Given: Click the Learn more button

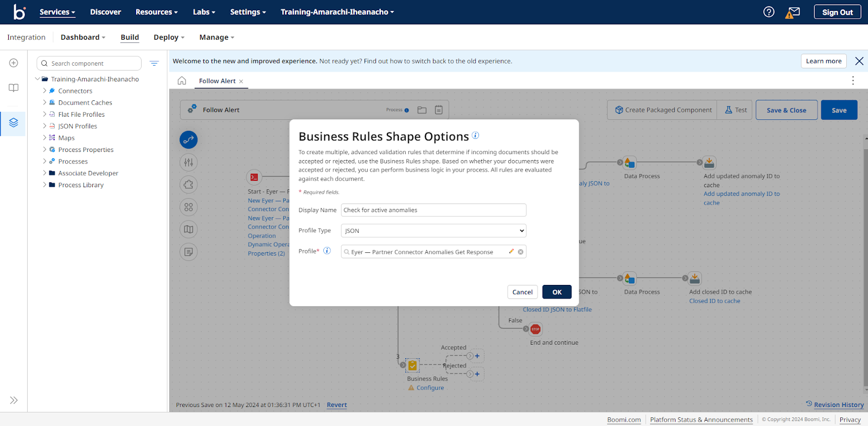Looking at the screenshot, I should 824,61.
